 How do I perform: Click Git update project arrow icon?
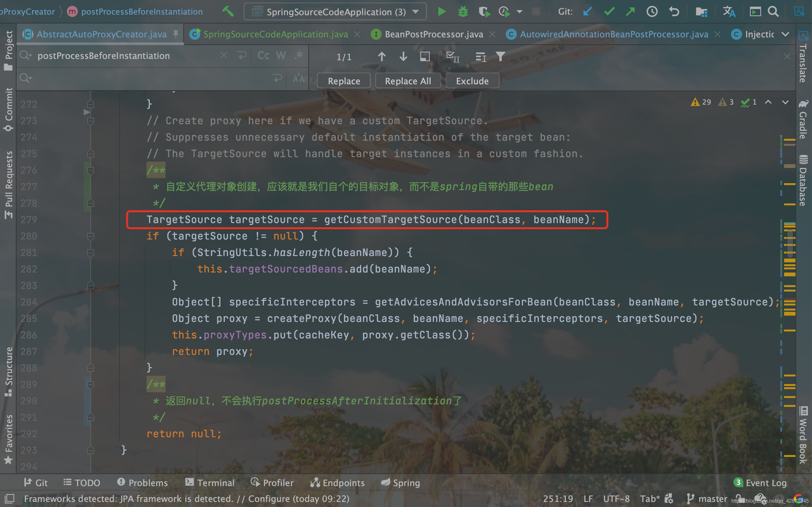click(587, 12)
